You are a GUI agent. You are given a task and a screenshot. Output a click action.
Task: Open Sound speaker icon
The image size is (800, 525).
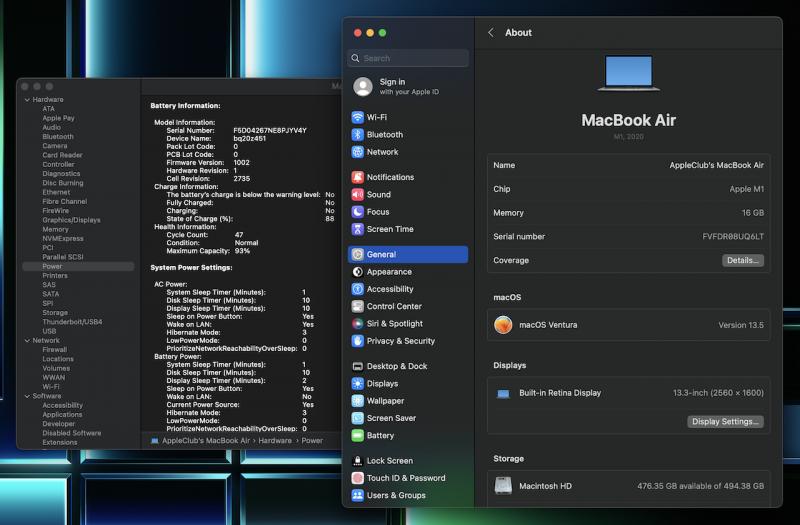pos(358,194)
